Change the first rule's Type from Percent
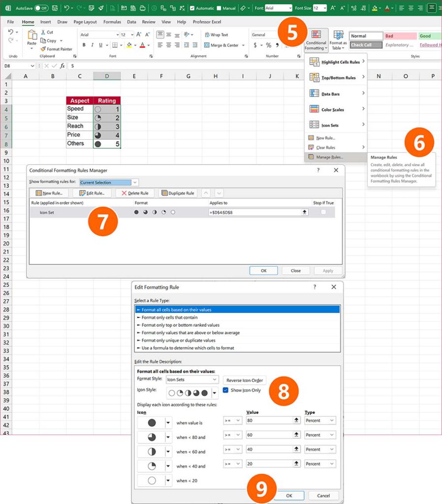The image size is (442, 504). pyautogui.click(x=320, y=420)
